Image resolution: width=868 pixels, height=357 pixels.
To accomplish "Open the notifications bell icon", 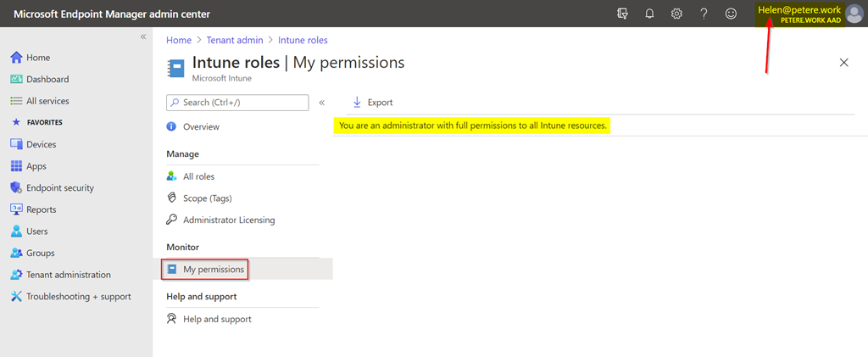I will (649, 14).
